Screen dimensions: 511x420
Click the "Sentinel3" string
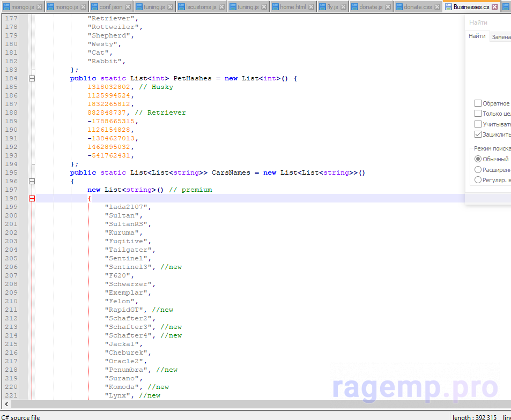tap(128, 267)
